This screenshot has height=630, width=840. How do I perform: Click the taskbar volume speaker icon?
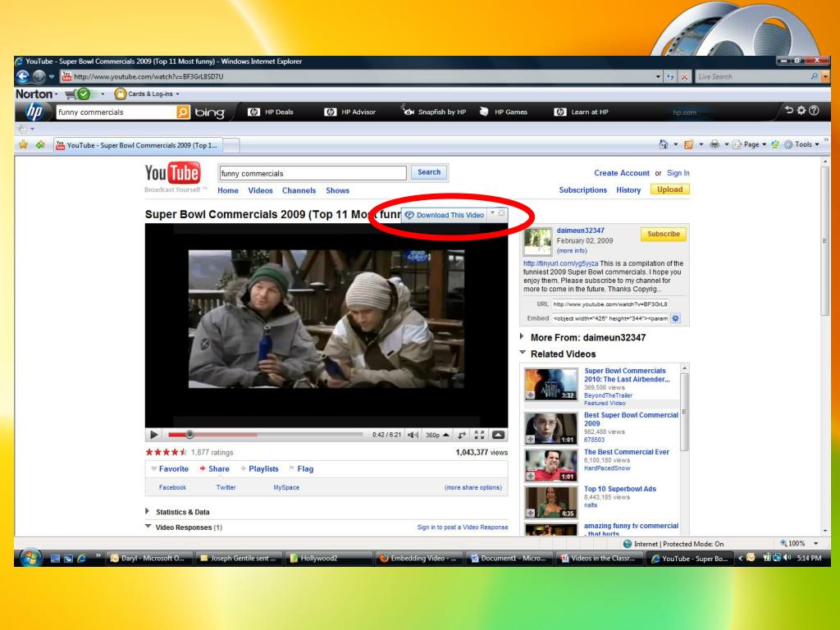(x=787, y=558)
